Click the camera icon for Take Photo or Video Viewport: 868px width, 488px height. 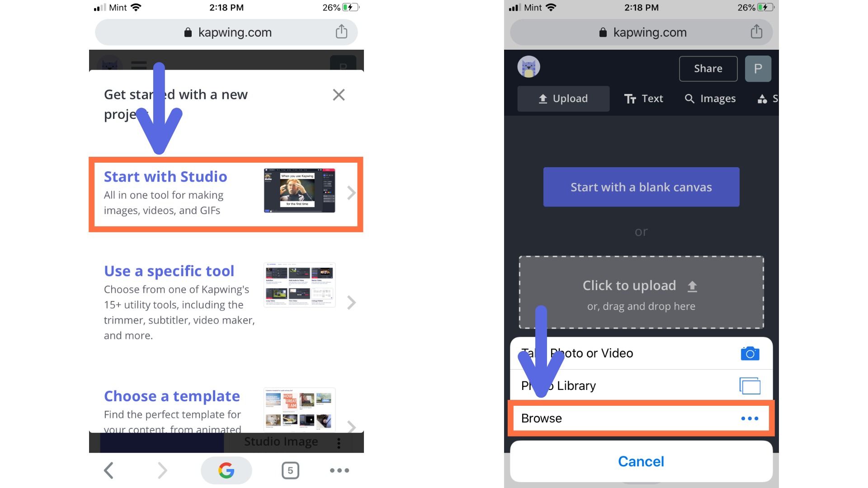[x=750, y=352]
